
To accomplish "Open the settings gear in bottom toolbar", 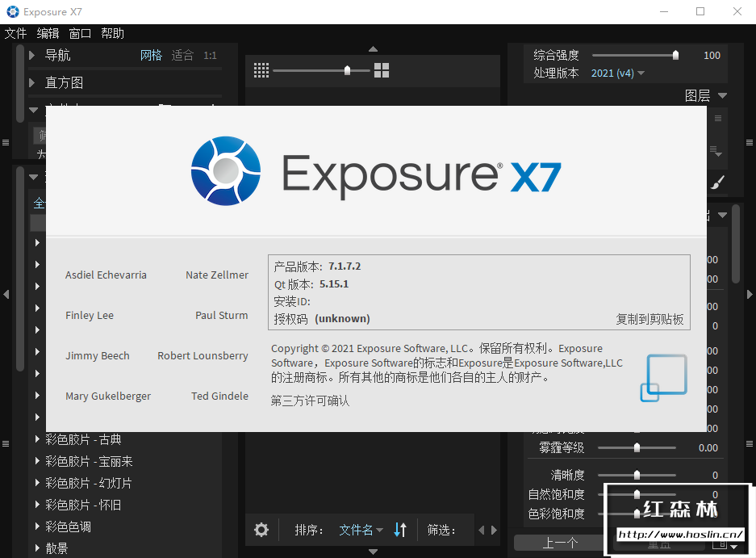I will click(x=261, y=530).
